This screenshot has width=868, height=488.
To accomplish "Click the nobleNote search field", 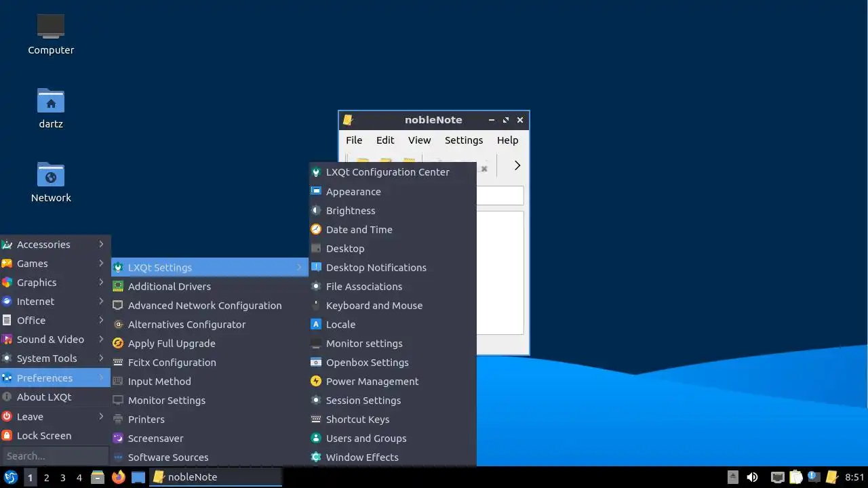I will 500,196.
